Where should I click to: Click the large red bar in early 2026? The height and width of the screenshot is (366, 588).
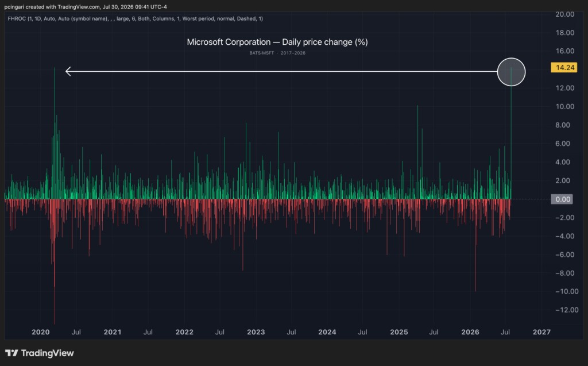475,245
